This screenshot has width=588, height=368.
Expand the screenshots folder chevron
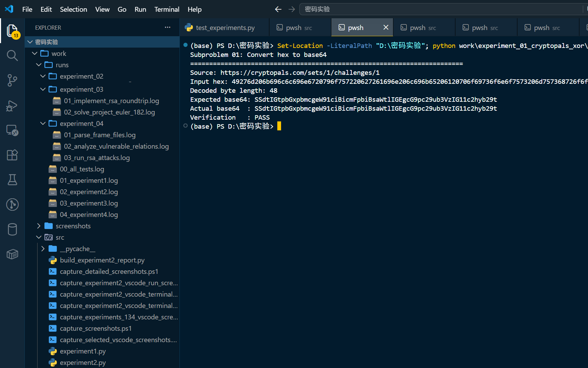tap(39, 226)
